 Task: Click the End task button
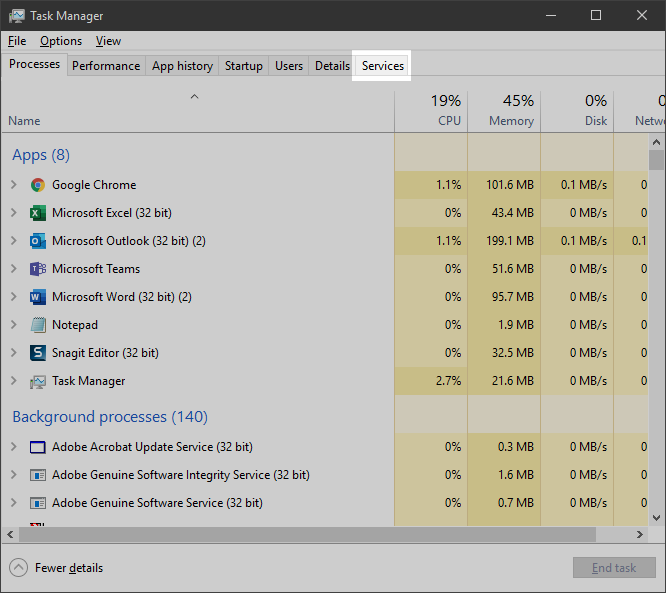click(x=614, y=568)
